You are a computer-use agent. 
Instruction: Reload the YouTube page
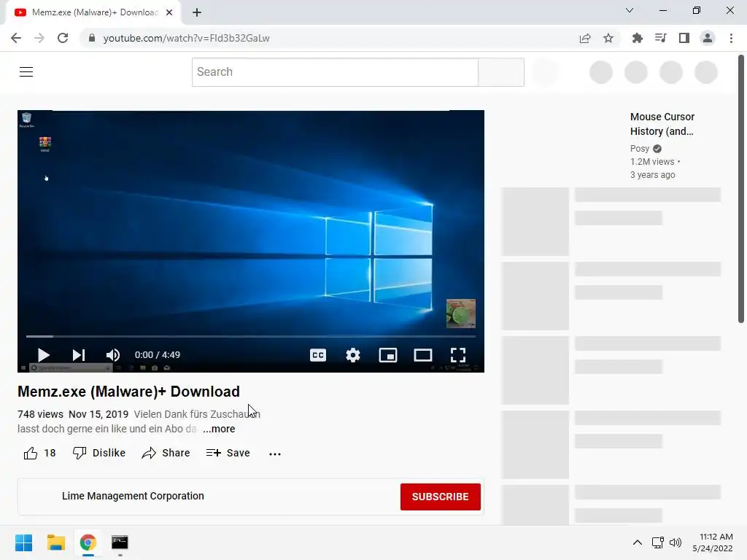coord(63,38)
